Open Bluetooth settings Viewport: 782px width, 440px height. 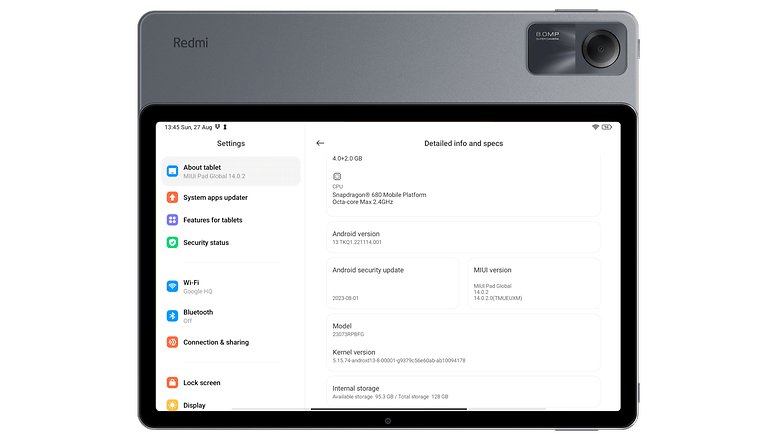(231, 316)
